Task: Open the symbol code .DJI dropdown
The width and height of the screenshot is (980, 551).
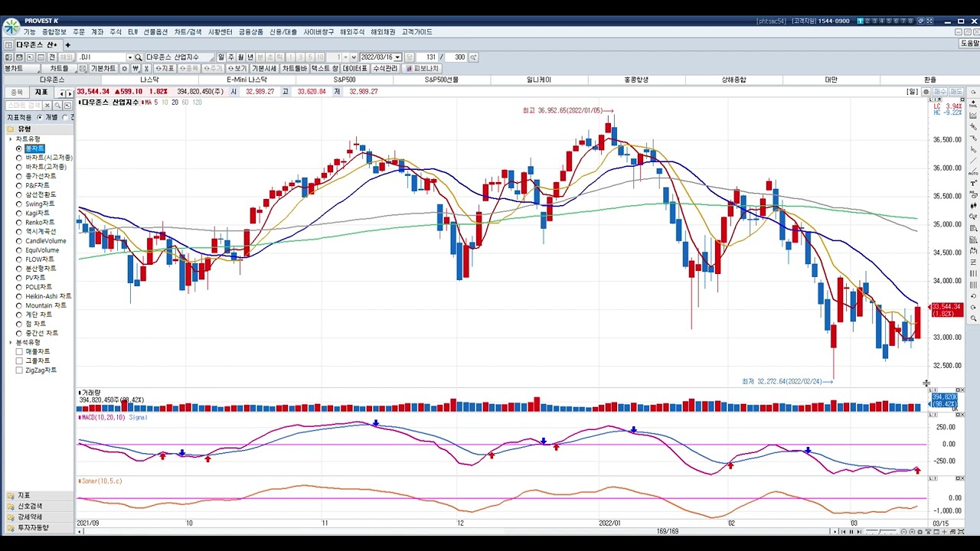Action: click(129, 57)
